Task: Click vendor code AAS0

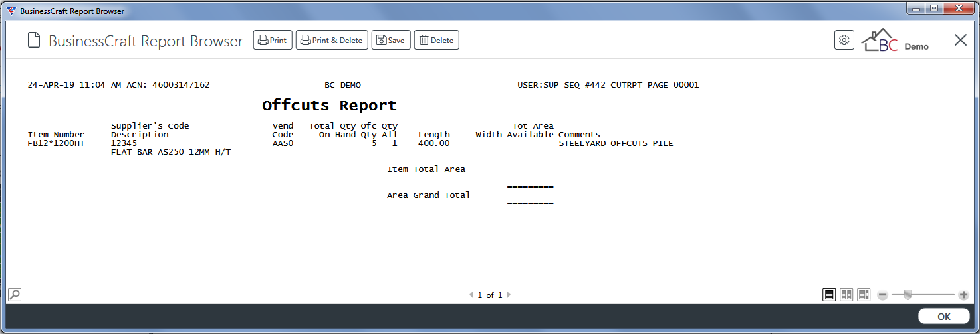Action: pyautogui.click(x=283, y=143)
